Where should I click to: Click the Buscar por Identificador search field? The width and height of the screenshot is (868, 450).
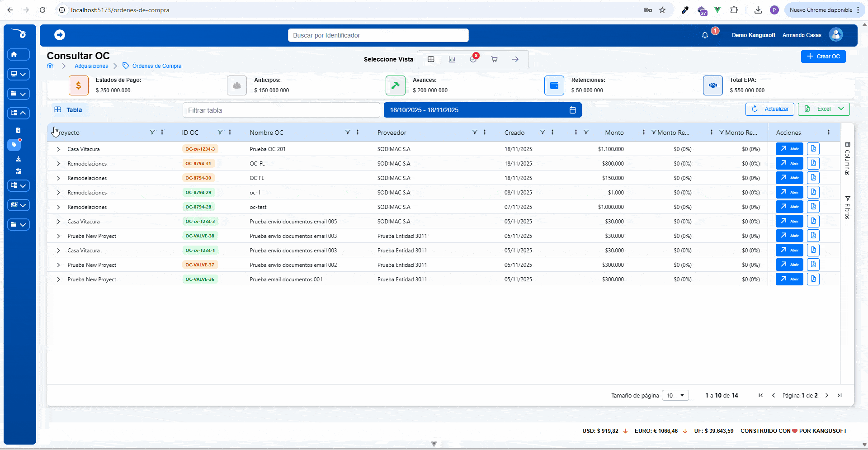[378, 35]
